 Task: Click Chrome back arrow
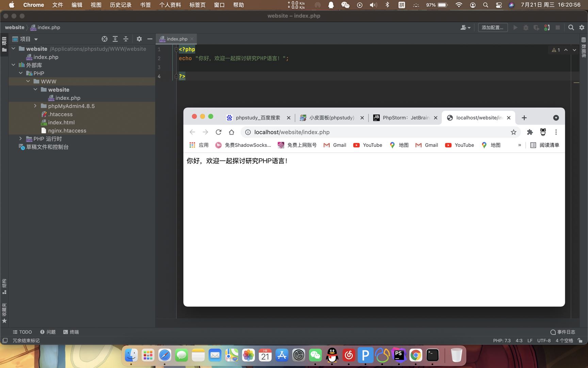coord(192,132)
